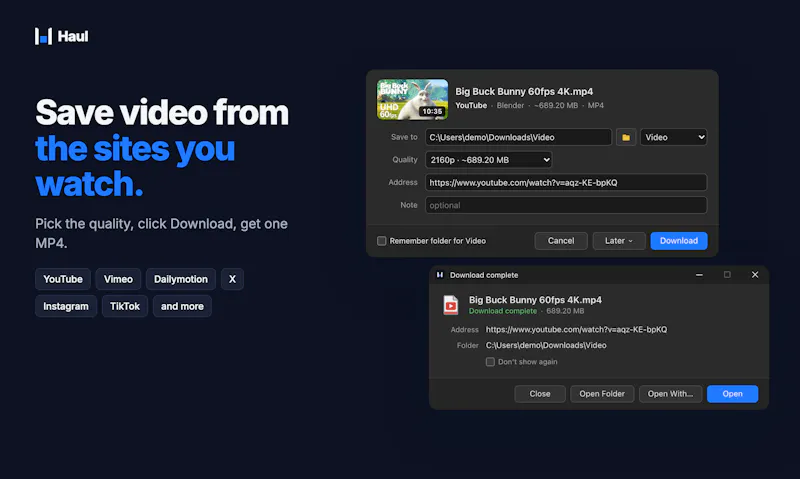Viewport: 800px width, 479px height.
Task: Click the optional Note field
Action: 566,205
